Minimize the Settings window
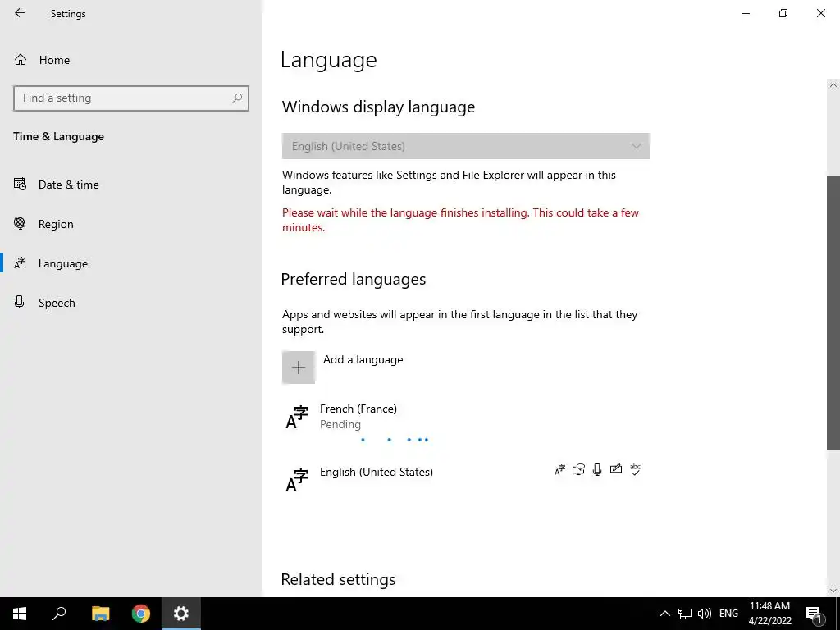The image size is (840, 630). [745, 13]
